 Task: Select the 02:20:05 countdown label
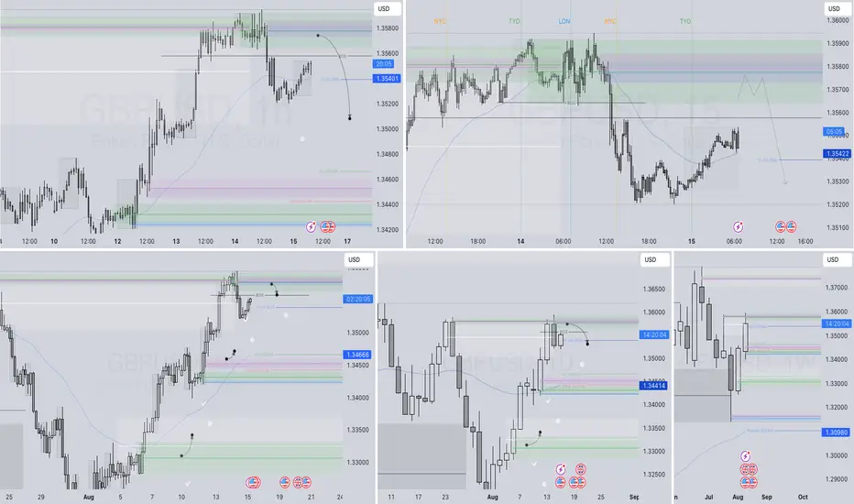pos(358,299)
